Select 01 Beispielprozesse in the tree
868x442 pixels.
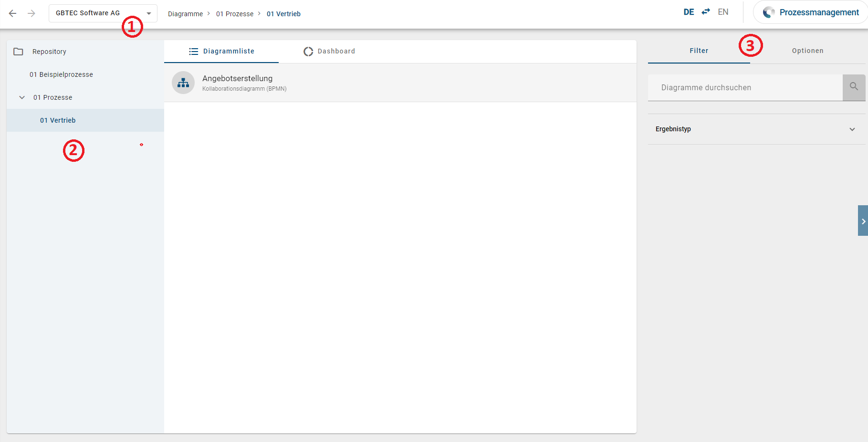coord(61,74)
